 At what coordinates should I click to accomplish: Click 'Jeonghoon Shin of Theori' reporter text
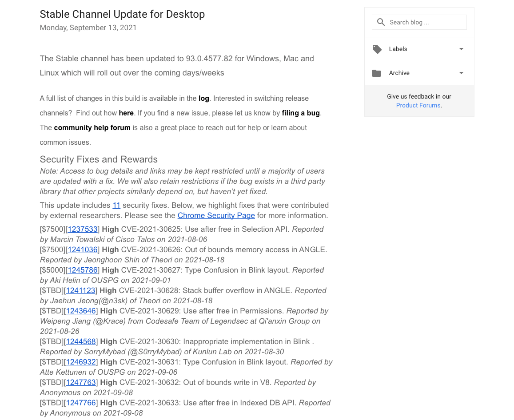click(x=128, y=260)
